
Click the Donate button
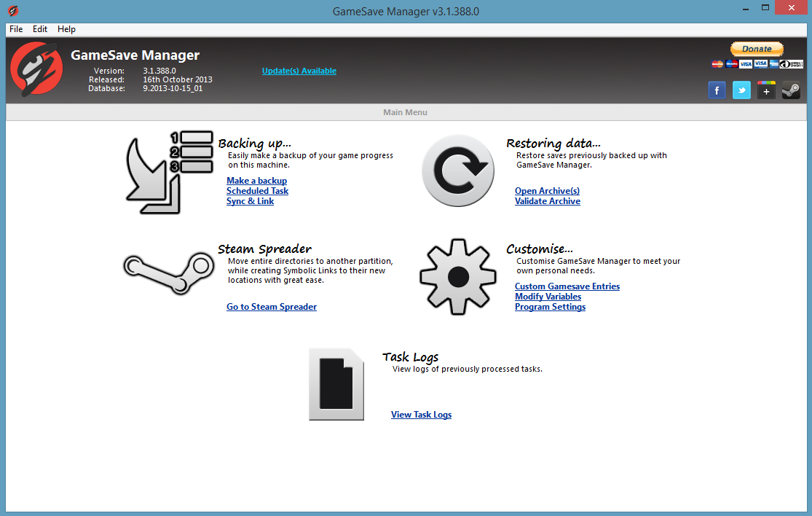pyautogui.click(x=757, y=49)
